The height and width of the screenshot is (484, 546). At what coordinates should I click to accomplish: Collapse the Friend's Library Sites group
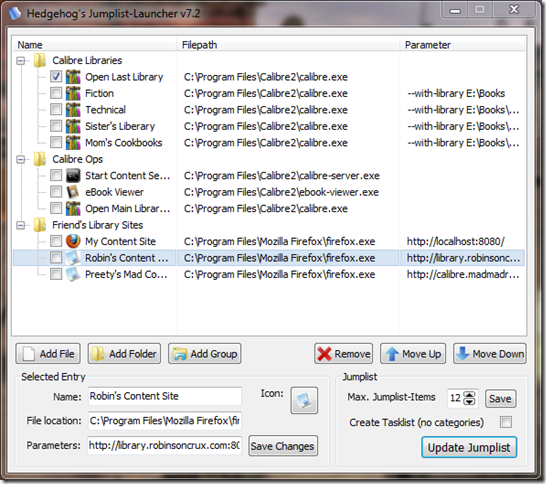21,225
